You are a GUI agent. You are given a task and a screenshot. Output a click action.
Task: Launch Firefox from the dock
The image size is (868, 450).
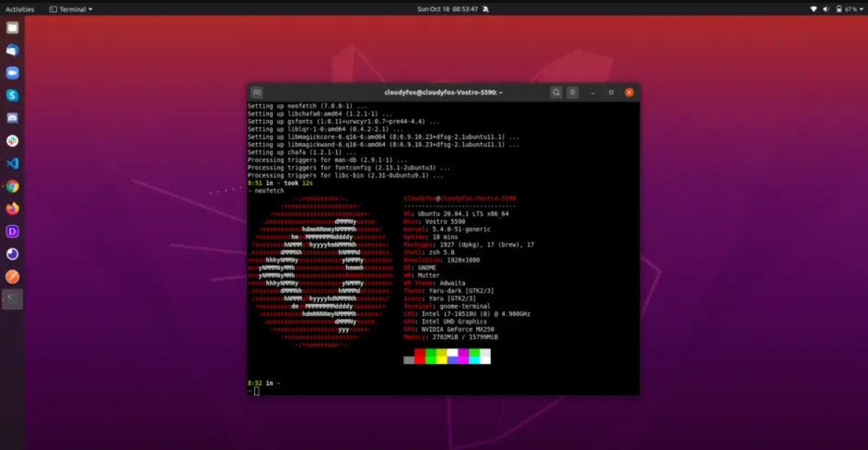pyautogui.click(x=13, y=208)
